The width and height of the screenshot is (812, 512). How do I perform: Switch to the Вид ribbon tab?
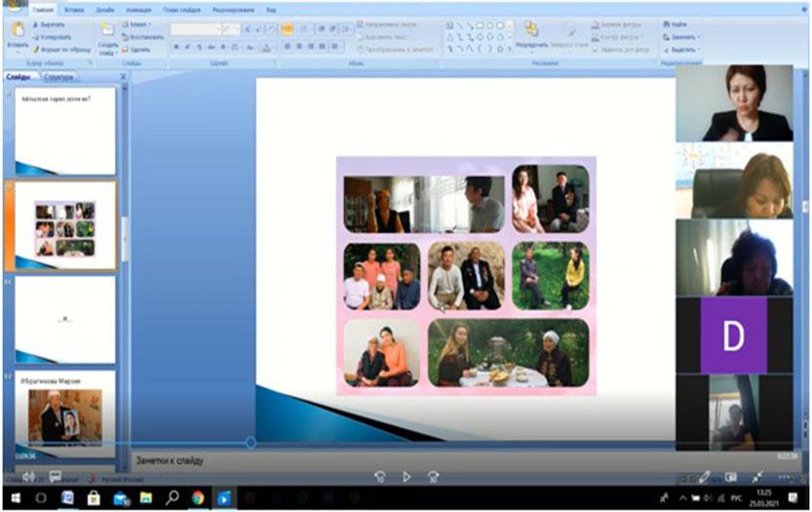pos(271,10)
